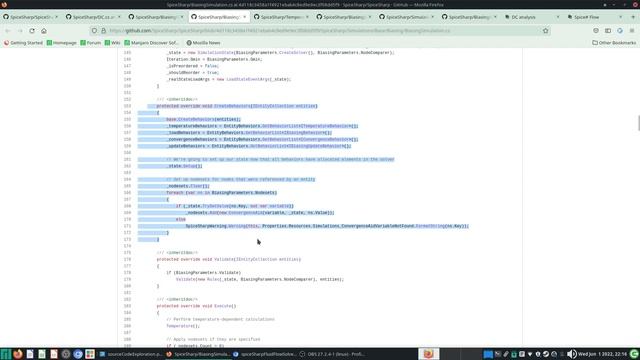
Task: Show tracking protection shield info
Action: point(94,31)
